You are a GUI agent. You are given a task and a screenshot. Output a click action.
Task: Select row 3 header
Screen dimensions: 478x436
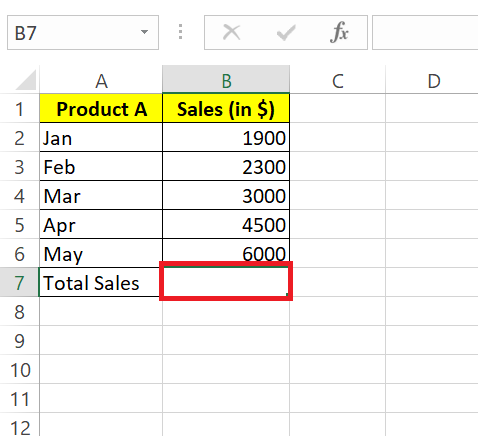point(20,166)
